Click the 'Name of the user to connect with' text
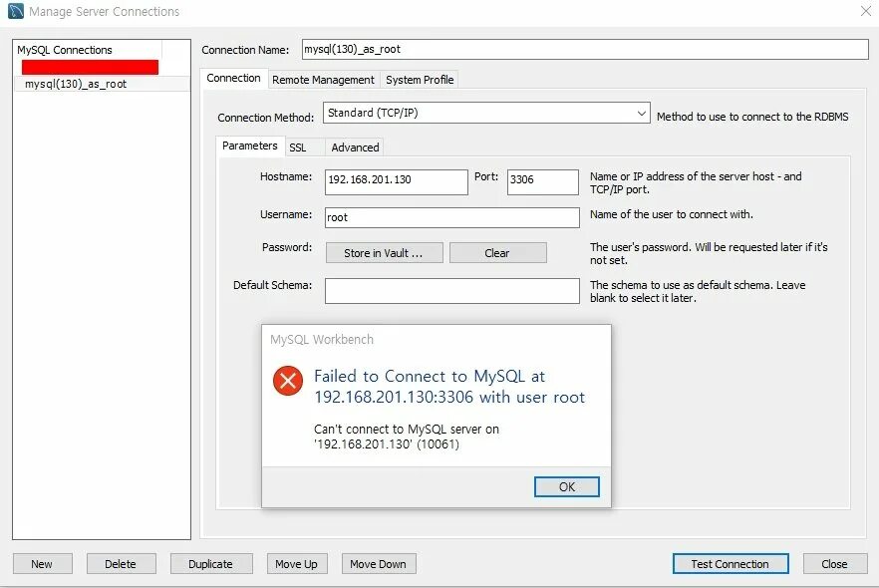The width and height of the screenshot is (879, 588). [x=671, y=214]
